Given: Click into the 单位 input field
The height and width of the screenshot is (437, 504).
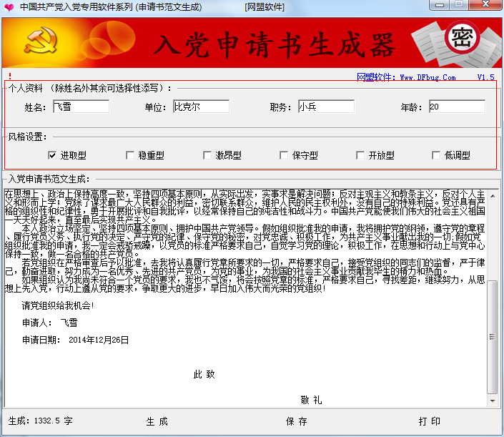Looking at the screenshot, I should coord(201,107).
